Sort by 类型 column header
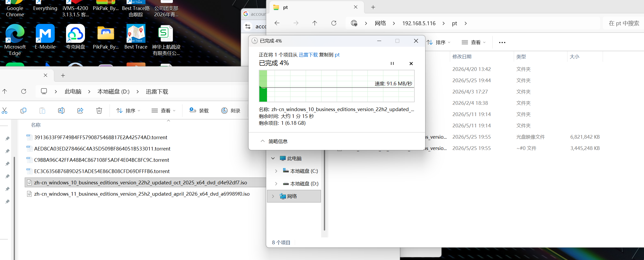Image resolution: width=644 pixels, height=260 pixels. coord(521,56)
